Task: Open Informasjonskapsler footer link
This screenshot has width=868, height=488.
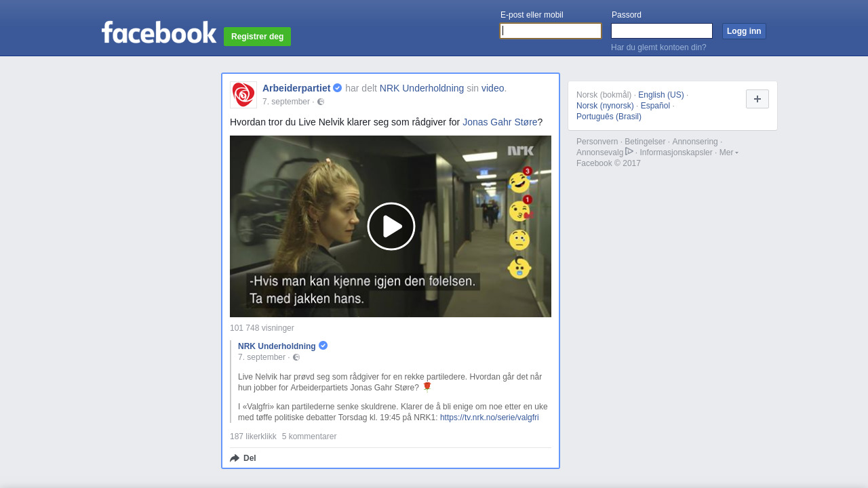Action: click(676, 152)
